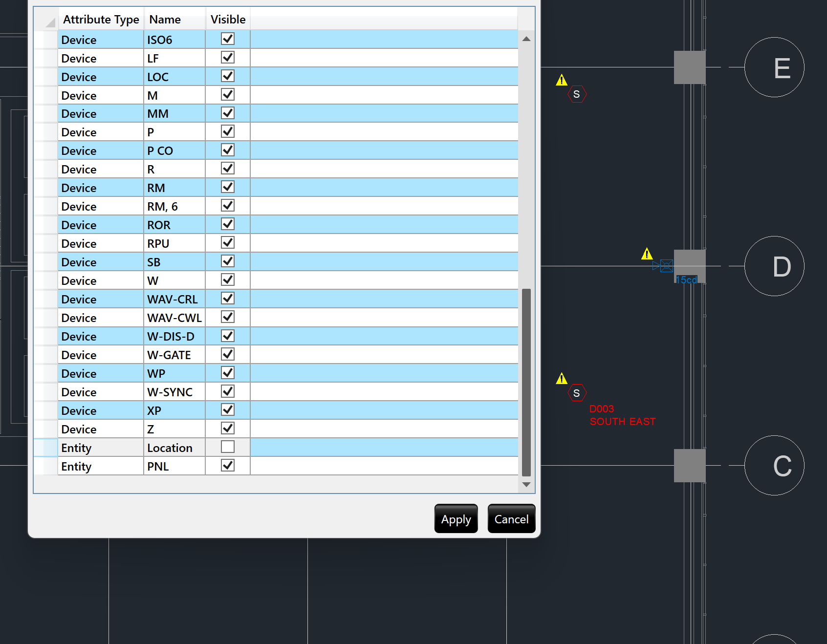Click the scrollbar down arrow
This screenshot has width=827, height=644.
click(526, 484)
